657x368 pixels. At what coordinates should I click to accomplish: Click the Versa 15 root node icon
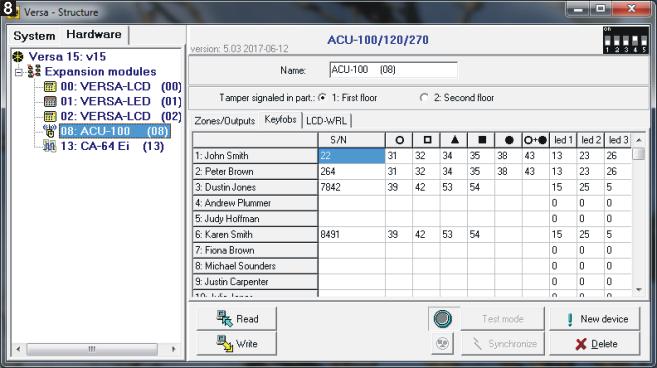18,57
